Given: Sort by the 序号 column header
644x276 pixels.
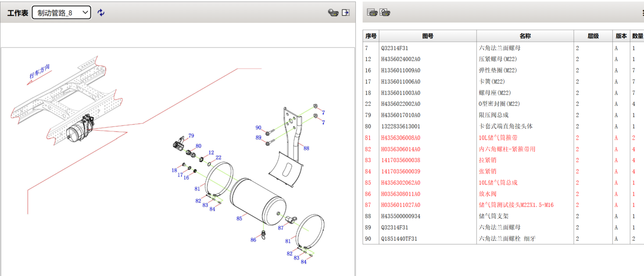Looking at the screenshot, I should point(371,36).
